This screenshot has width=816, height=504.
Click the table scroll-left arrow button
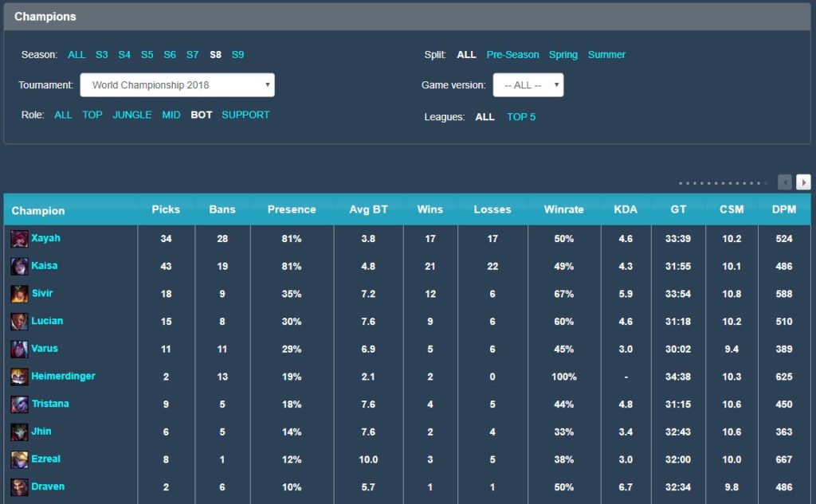click(x=785, y=182)
